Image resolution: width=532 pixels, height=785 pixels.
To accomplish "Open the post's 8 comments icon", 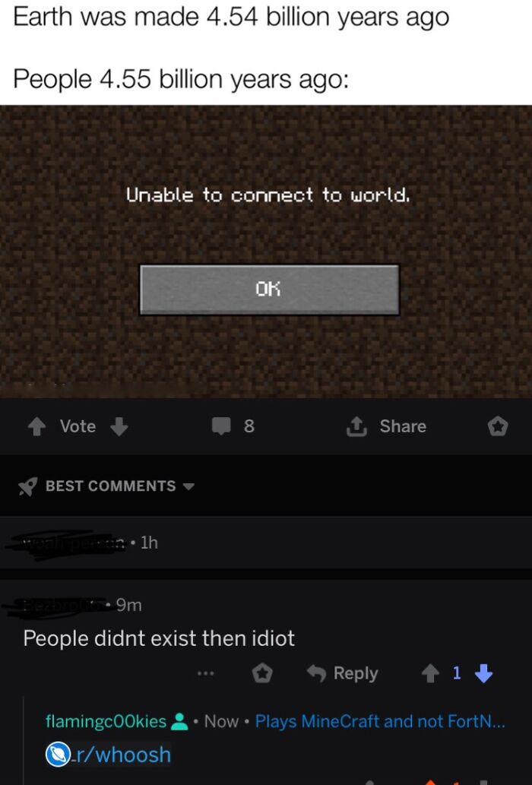I will [220, 426].
